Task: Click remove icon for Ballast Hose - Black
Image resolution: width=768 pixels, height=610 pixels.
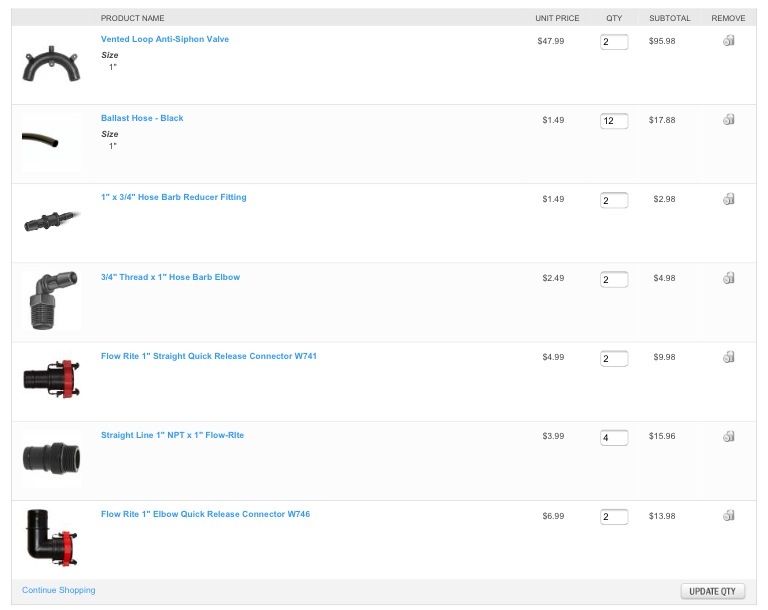Action: 728,120
